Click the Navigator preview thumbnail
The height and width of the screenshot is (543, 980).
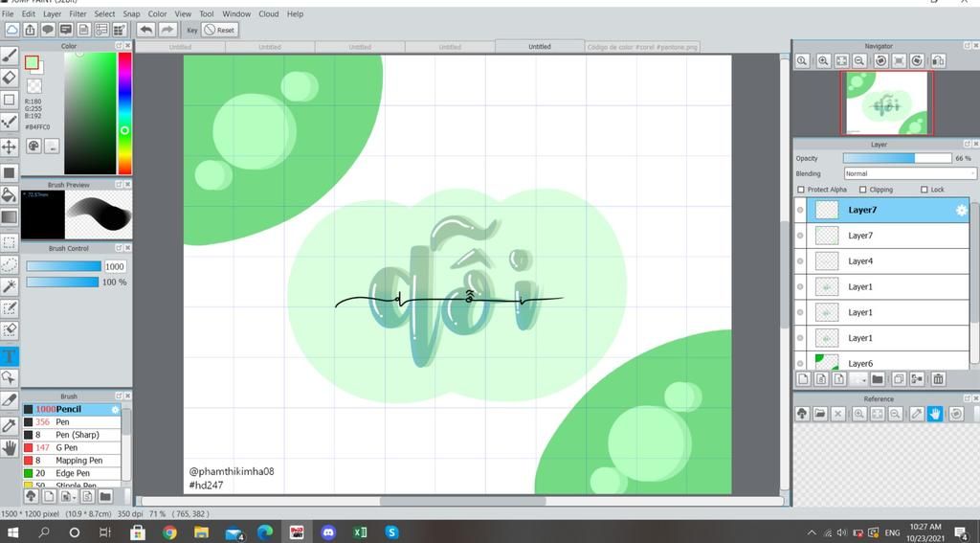886,102
